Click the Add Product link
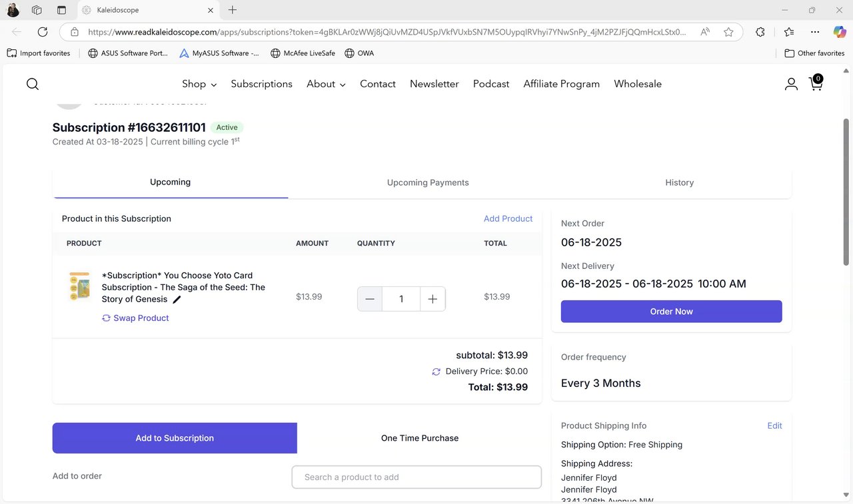This screenshot has height=504, width=853. 508,218
